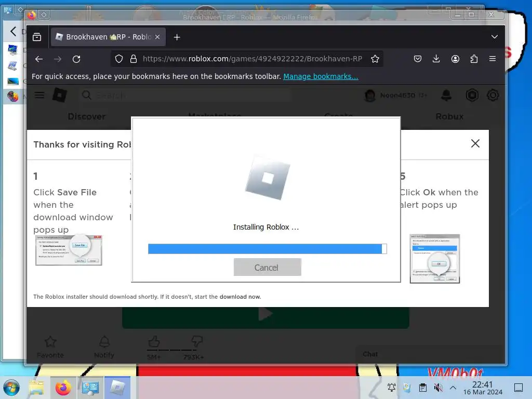Screen dimensions: 532x399
Task: Open Firefox extensions icon
Action: pyautogui.click(x=474, y=59)
